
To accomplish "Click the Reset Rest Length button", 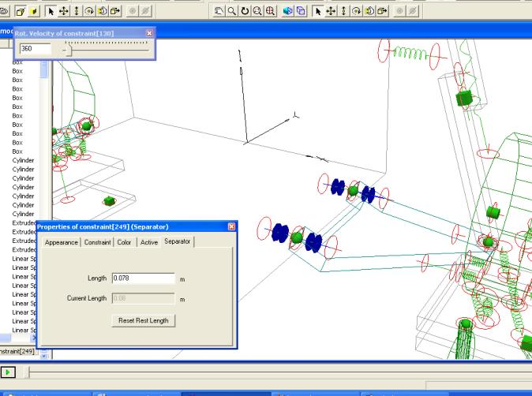I will (143, 320).
